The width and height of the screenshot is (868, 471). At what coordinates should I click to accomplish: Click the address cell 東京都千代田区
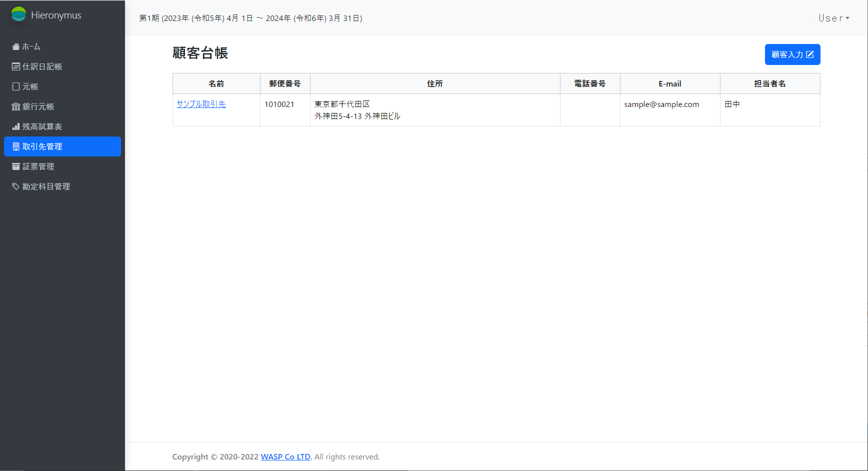(x=435, y=110)
